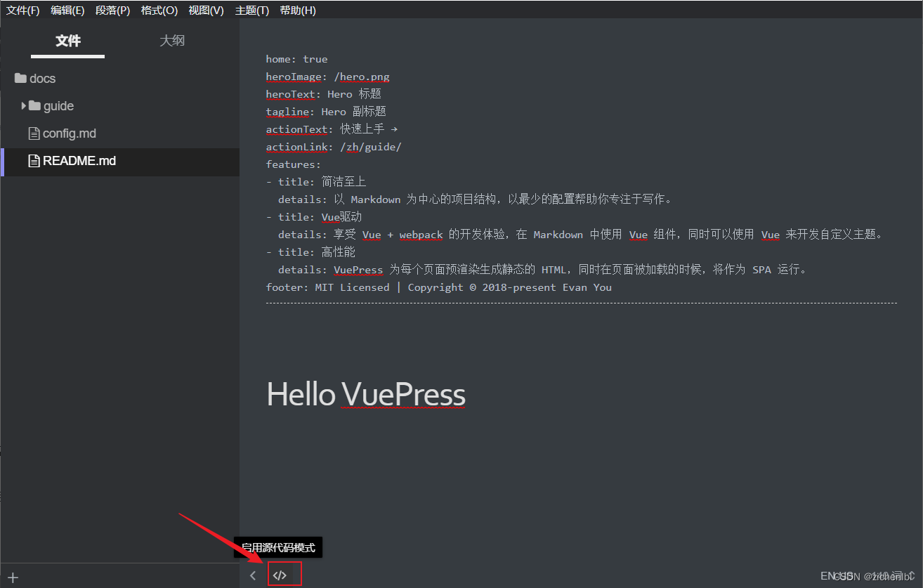Click the 'heroImage: /hero.png' line
The image size is (923, 588).
coord(327,77)
